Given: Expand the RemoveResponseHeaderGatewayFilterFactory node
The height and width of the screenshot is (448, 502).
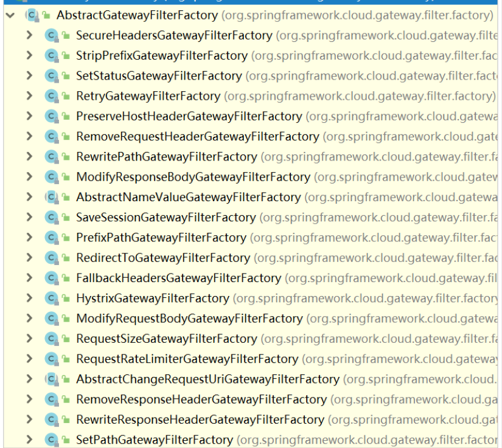Looking at the screenshot, I should pyautogui.click(x=29, y=399).
